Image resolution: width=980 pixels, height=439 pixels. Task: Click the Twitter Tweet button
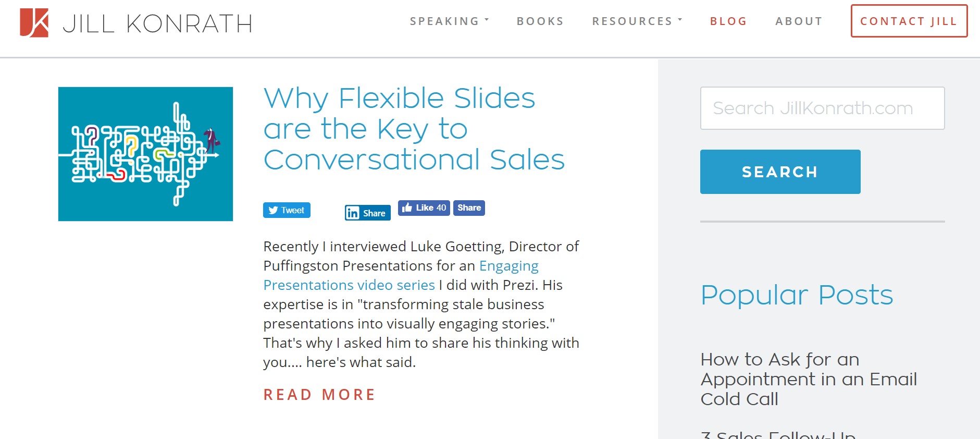coord(287,210)
